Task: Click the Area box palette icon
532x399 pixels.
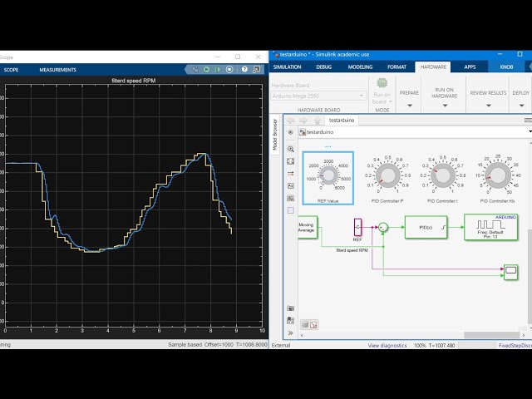Action: pos(290,210)
